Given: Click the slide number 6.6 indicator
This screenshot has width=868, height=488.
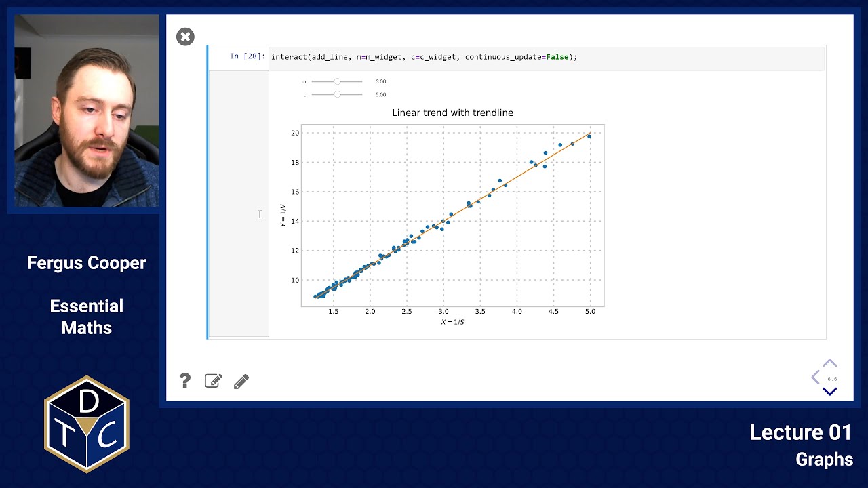Looking at the screenshot, I should pos(832,379).
